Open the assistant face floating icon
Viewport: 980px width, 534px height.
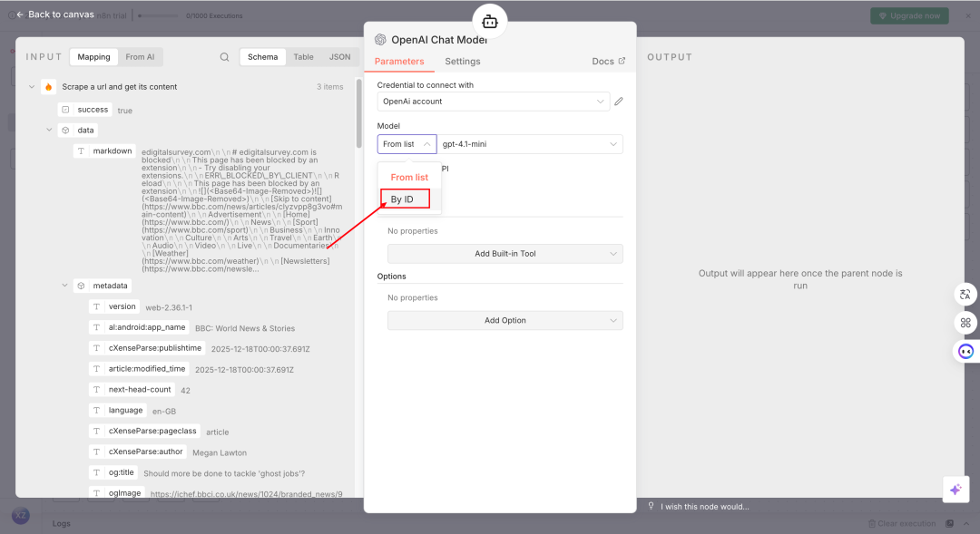[965, 351]
